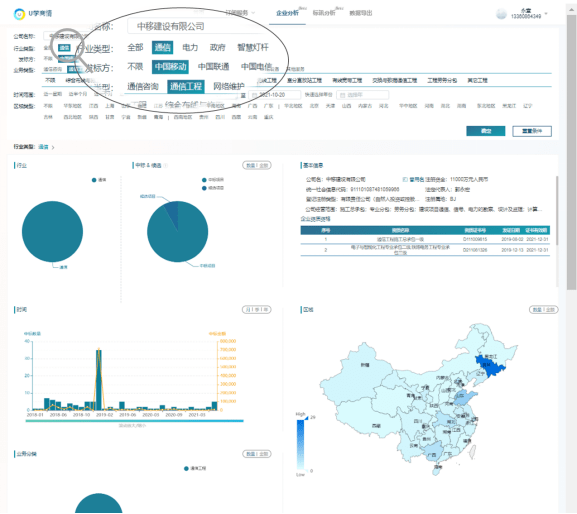Screen dimensions: 577x514
Task: Click the time chart zoom slider bar
Action: [x=134, y=421]
